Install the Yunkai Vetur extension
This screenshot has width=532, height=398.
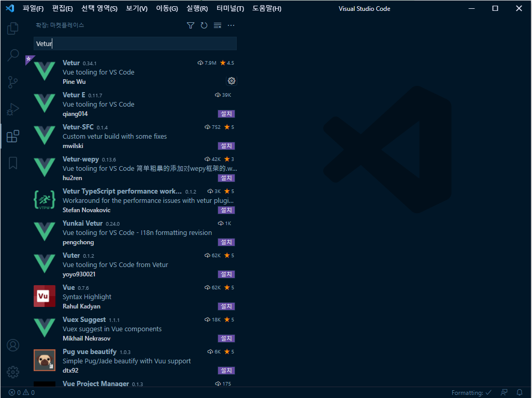point(226,242)
